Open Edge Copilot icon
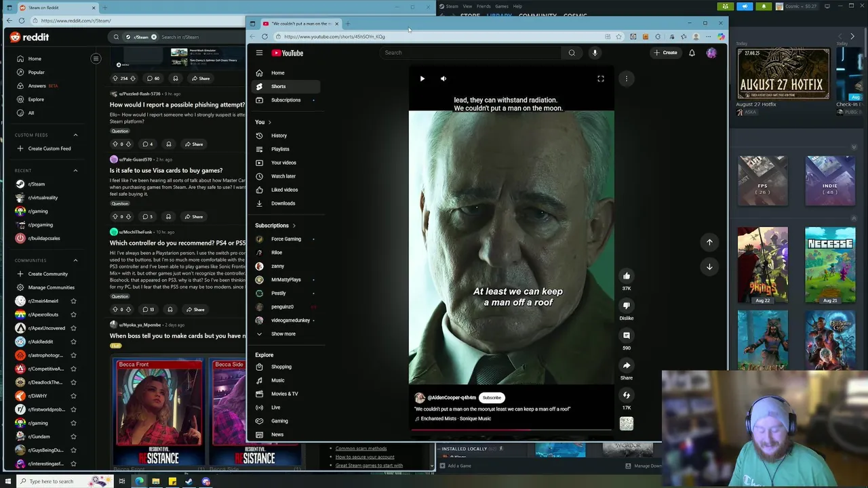This screenshot has height=488, width=868. 721,37
